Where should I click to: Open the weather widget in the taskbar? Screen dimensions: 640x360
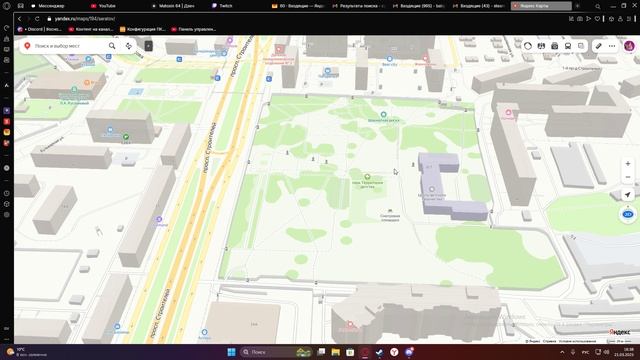[x=27, y=352]
